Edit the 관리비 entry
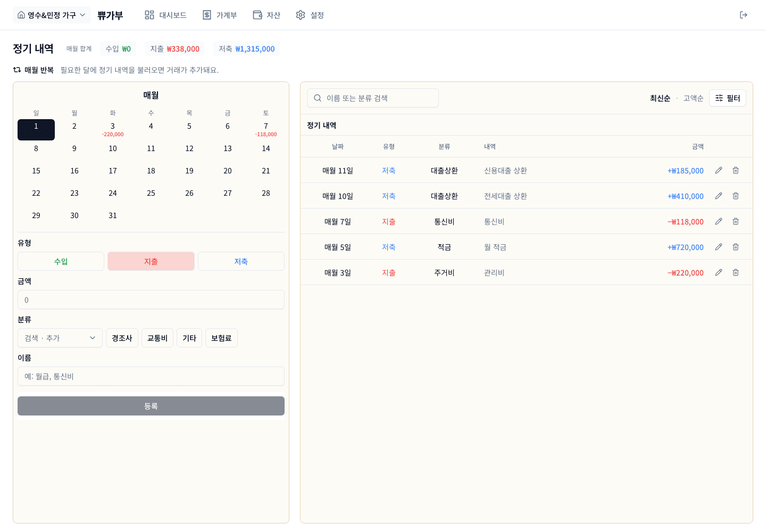766x532 pixels. click(x=719, y=272)
